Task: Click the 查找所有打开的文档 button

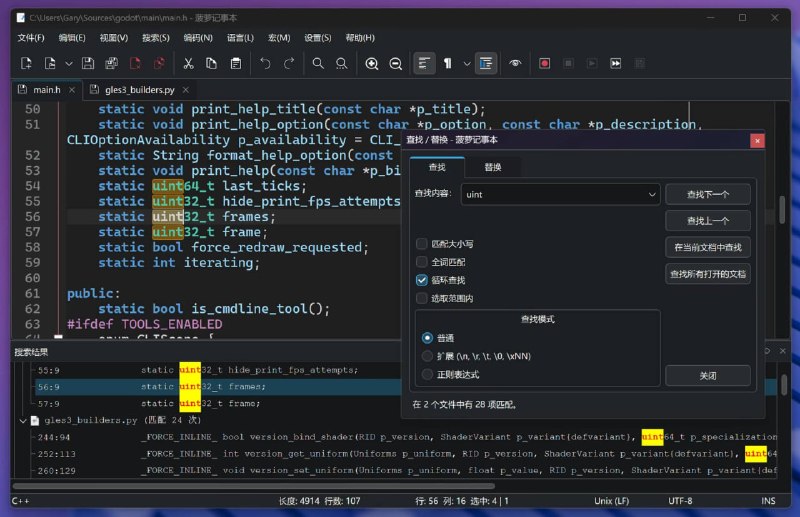Action: coord(708,274)
